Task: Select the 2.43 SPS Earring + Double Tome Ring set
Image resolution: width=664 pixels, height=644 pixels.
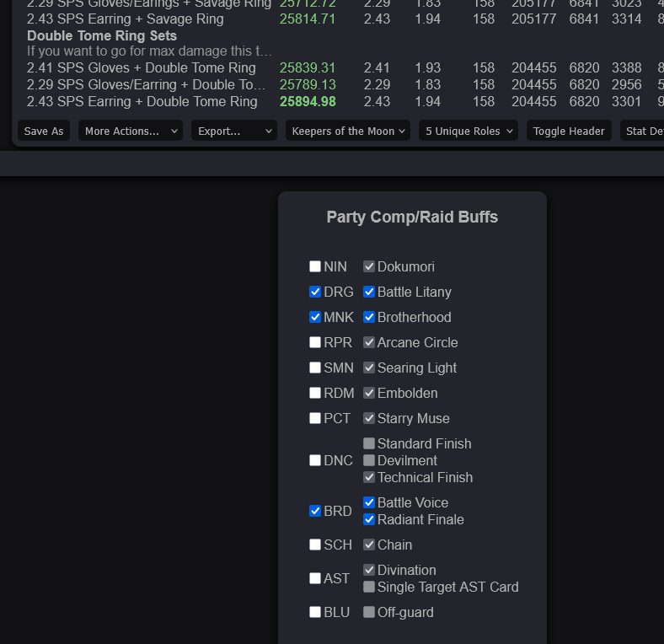Action: [x=142, y=102]
